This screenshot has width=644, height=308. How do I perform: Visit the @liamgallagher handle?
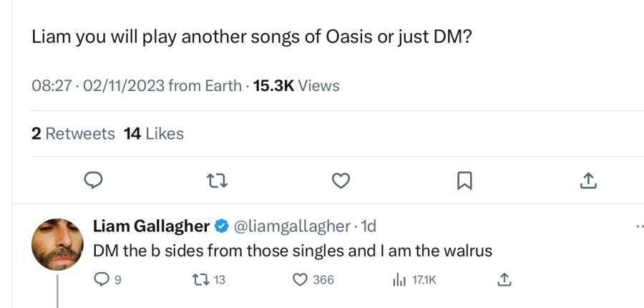click(x=292, y=226)
